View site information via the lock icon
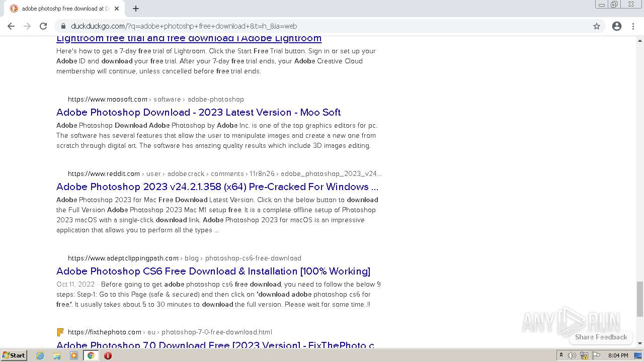 click(63, 26)
